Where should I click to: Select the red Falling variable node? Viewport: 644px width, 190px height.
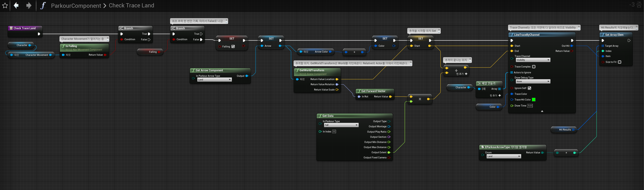pos(150,52)
